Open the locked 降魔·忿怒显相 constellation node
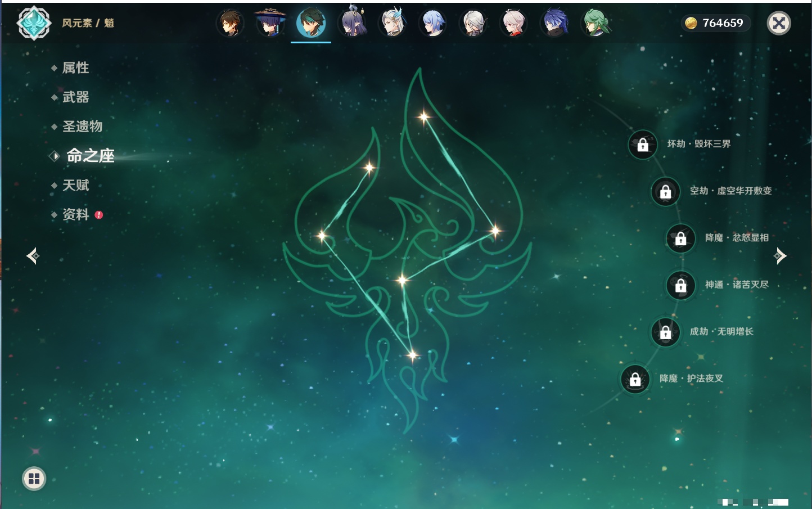This screenshot has width=812, height=509. (x=680, y=238)
